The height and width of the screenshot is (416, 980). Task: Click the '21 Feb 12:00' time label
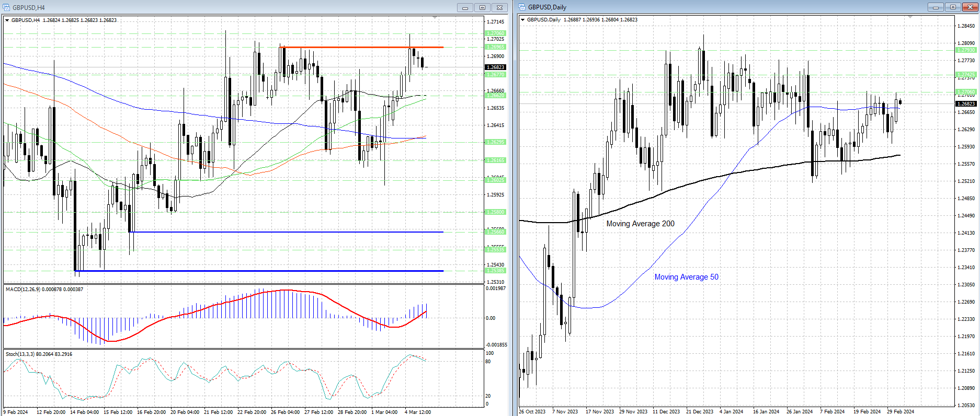pyautogui.click(x=218, y=412)
